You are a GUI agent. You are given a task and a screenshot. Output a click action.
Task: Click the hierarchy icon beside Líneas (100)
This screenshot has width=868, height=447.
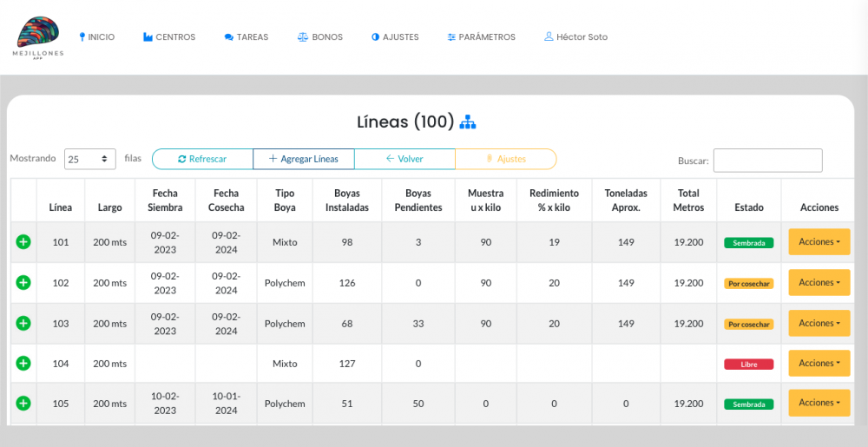(468, 122)
